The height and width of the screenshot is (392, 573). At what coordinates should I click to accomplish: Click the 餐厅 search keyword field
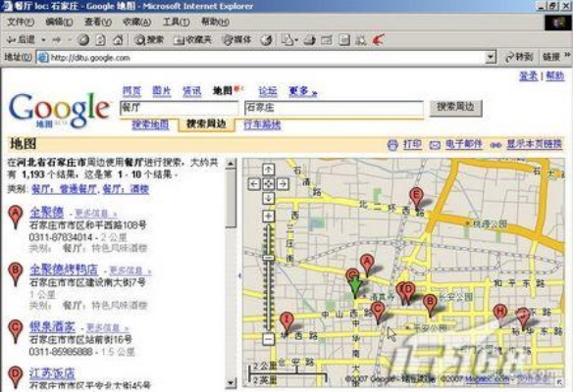click(x=179, y=108)
